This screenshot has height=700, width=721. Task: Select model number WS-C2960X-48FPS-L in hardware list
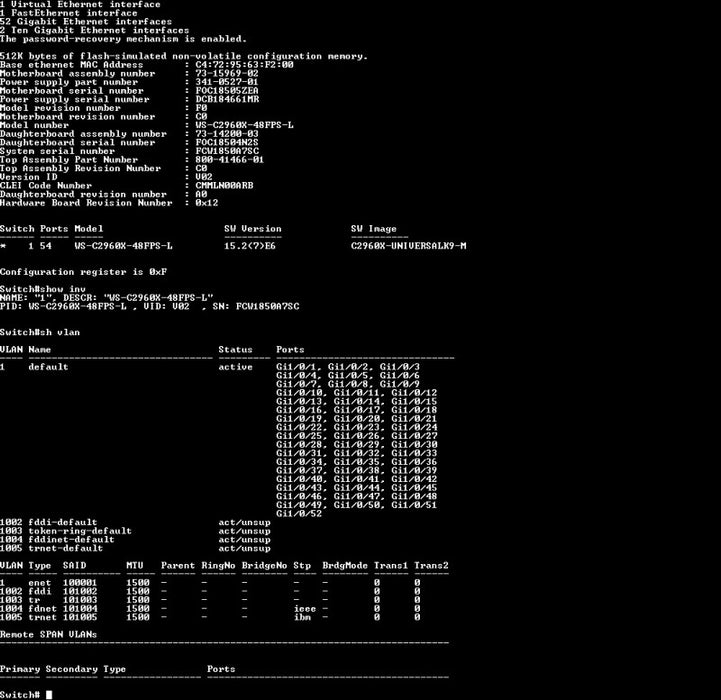[244, 125]
